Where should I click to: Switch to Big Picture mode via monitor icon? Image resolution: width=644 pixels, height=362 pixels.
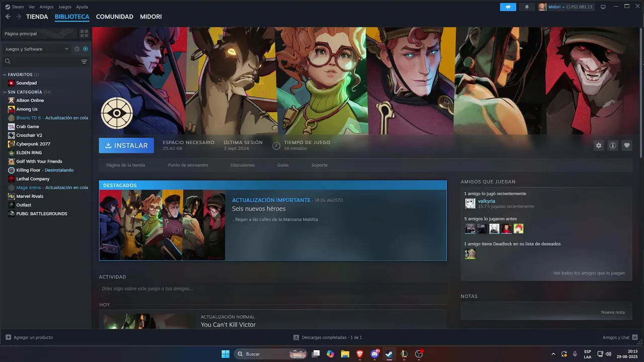click(603, 7)
